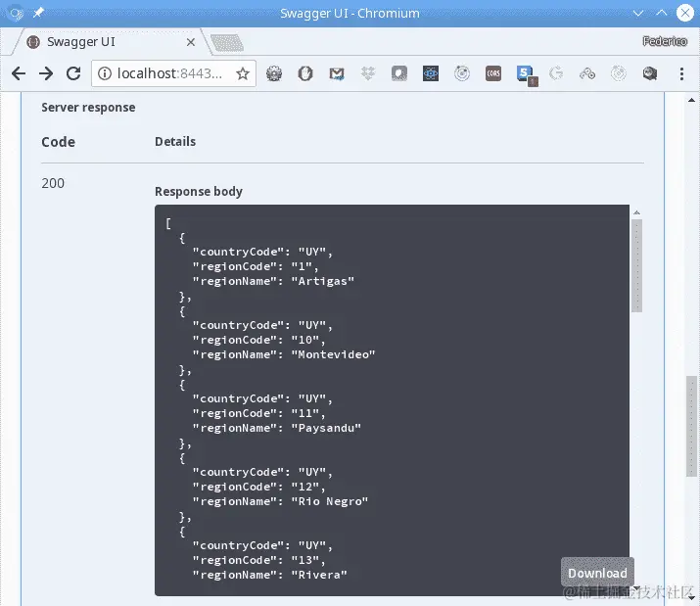Screen dimensions: 700x606
Task: Click the response body scroll-up arrow
Action: coord(636,212)
